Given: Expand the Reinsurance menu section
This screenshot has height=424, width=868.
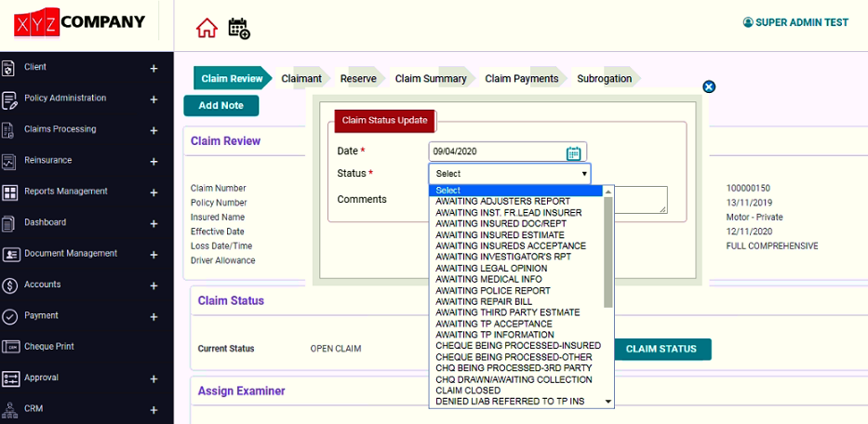Looking at the screenshot, I should 154,161.
